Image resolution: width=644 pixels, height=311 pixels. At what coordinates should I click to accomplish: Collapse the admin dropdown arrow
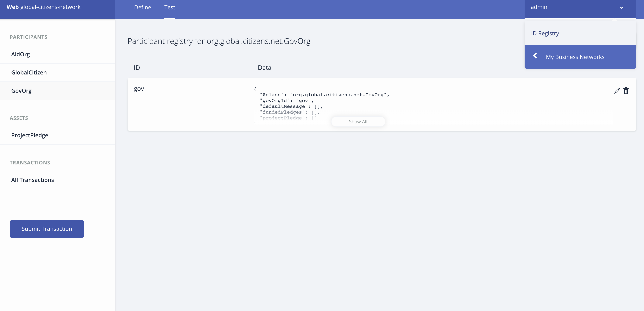point(622,8)
